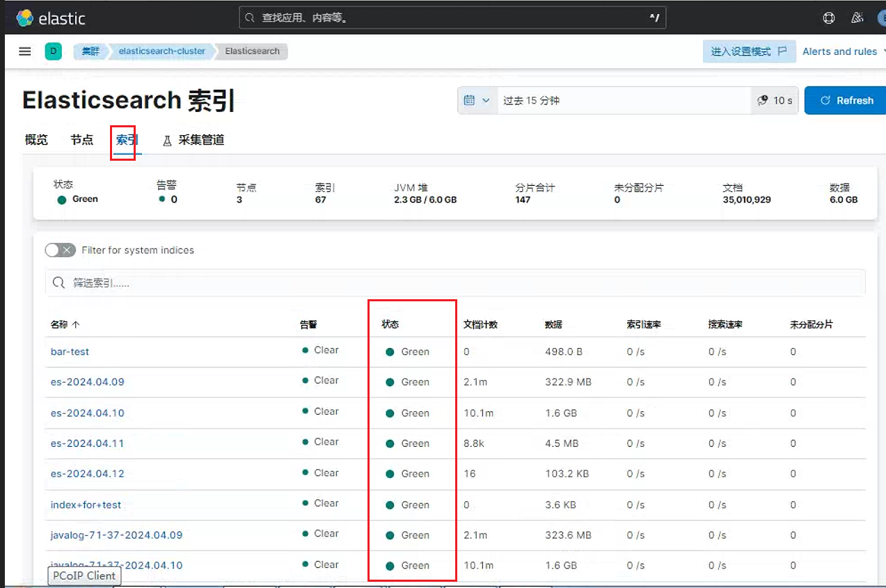Open the javalog-71-37-2024.04.09 index
The height and width of the screenshot is (588, 886).
coord(116,535)
